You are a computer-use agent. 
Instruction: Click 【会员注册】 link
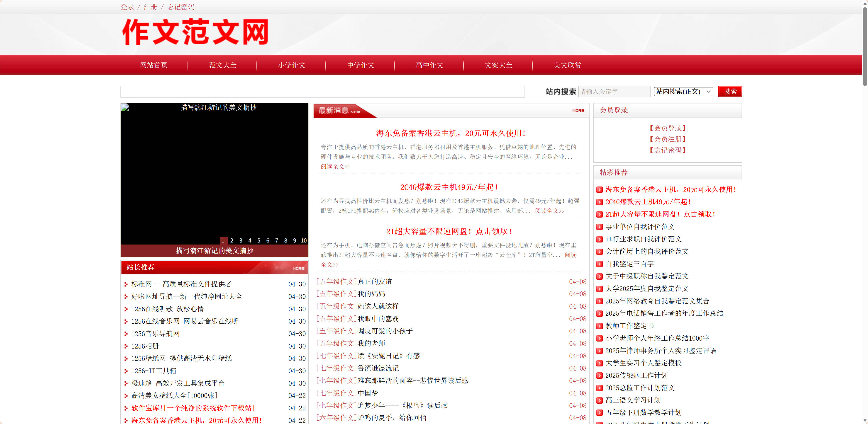[x=668, y=139]
